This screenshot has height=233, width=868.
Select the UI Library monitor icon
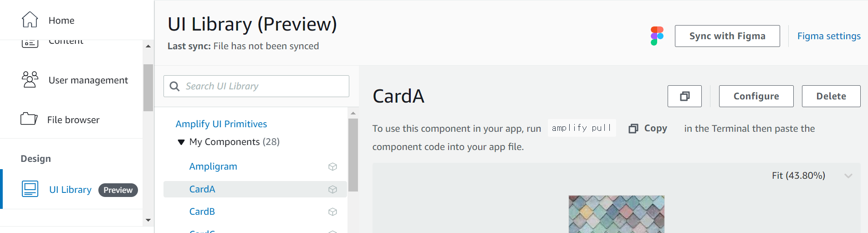[x=30, y=189]
